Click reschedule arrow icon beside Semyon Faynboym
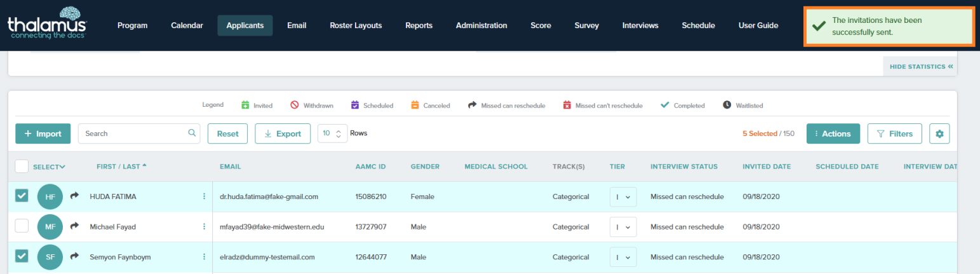This screenshot has height=274, width=980. (74, 256)
